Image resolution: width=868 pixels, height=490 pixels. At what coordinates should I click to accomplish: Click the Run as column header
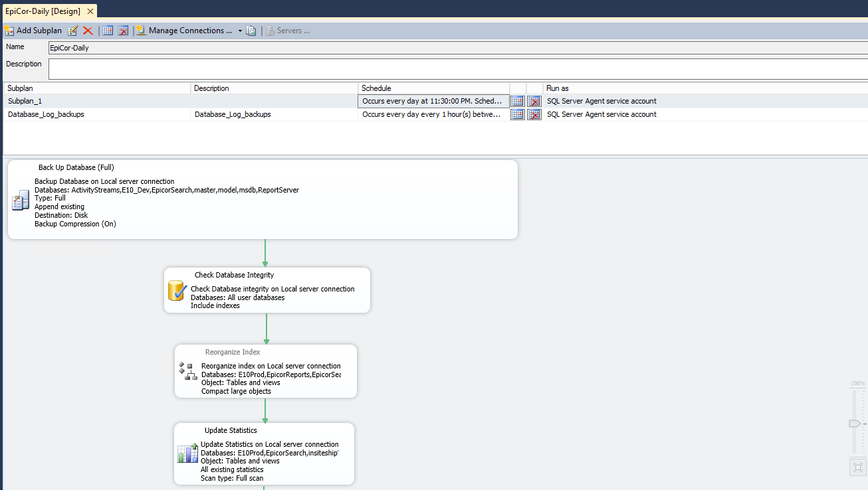point(705,88)
